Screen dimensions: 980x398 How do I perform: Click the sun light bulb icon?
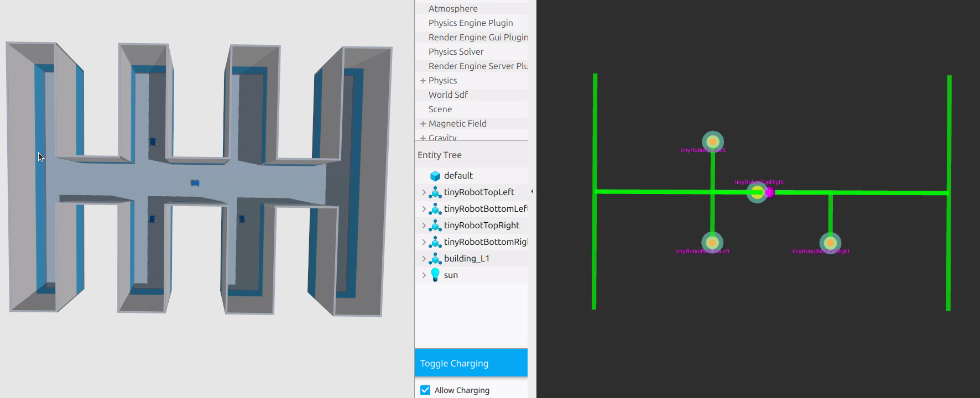435,275
